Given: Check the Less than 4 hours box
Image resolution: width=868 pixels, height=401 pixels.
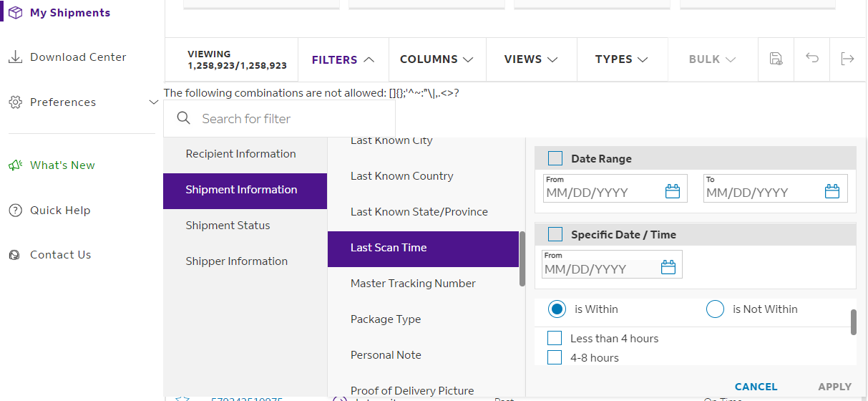Looking at the screenshot, I should [555, 338].
